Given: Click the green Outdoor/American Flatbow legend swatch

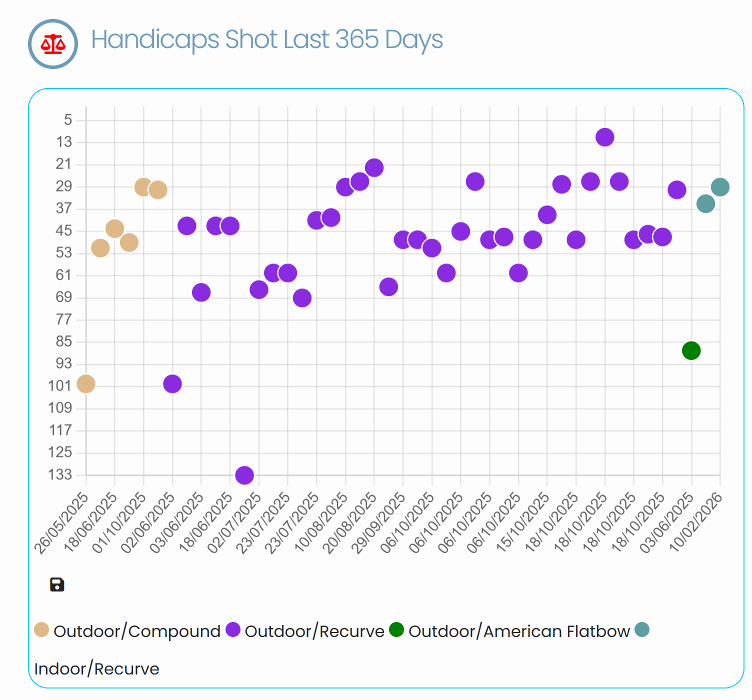Looking at the screenshot, I should pyautogui.click(x=396, y=630).
